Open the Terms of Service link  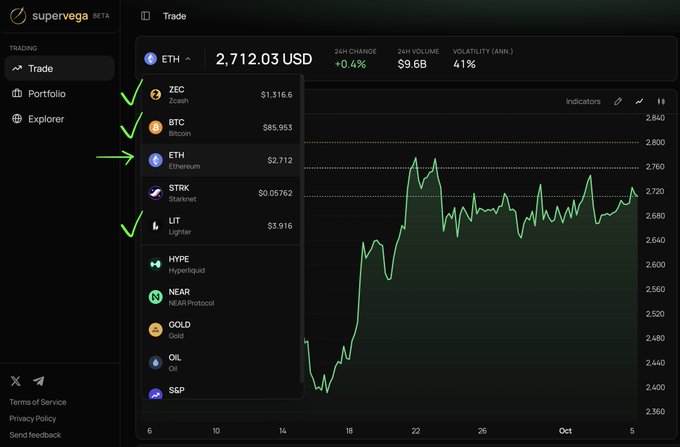coord(38,402)
